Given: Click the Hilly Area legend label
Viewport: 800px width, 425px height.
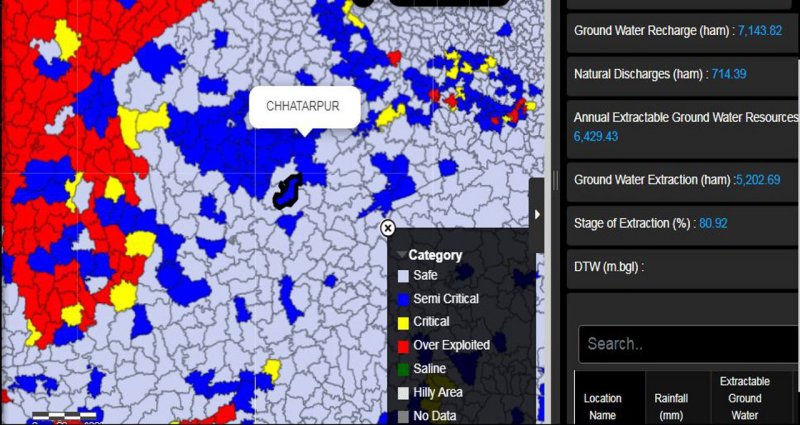Looking at the screenshot, I should coord(438,392).
